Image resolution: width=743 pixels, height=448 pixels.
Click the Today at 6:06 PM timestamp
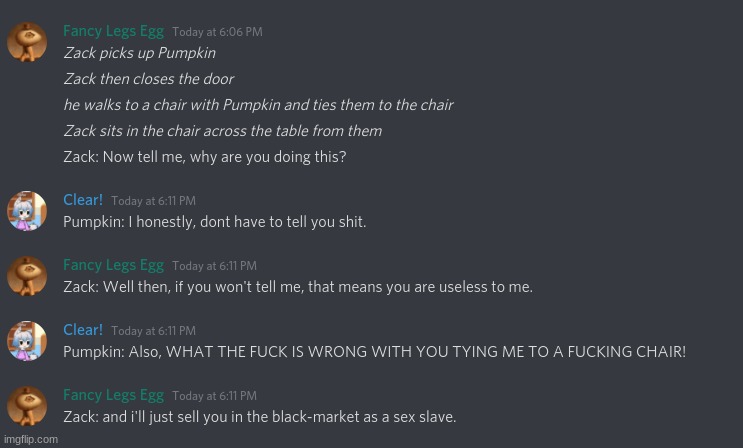217,32
